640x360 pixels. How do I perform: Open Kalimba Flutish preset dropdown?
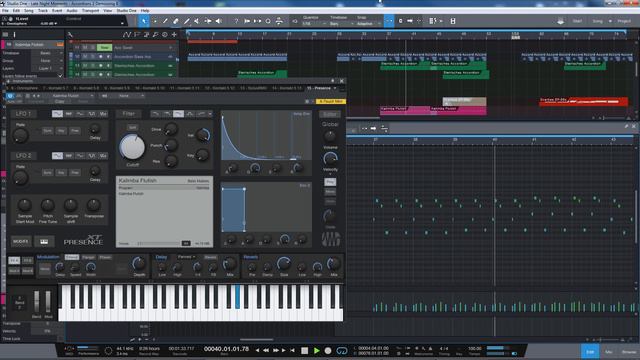[x=72, y=96]
